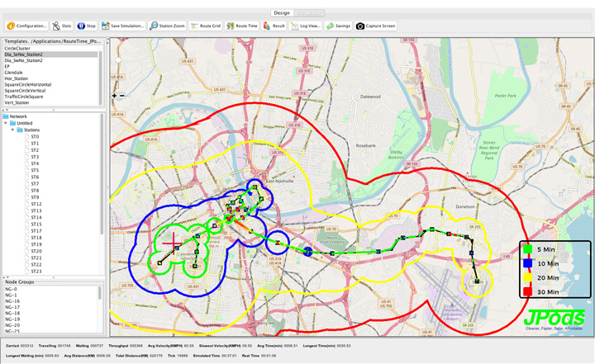Select station ST5 in the tree
This screenshot has width=595, height=364.
(35, 170)
